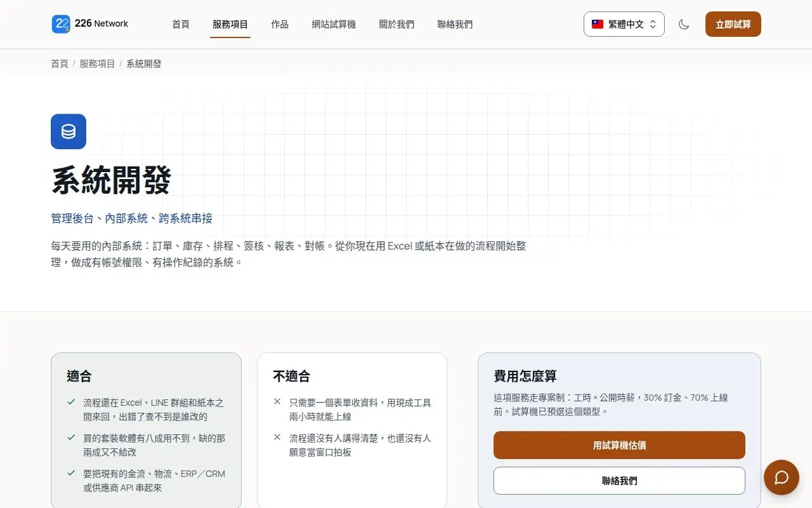Navigate to 關於我們 page
Viewport: 812px width, 508px height.
pyautogui.click(x=396, y=24)
